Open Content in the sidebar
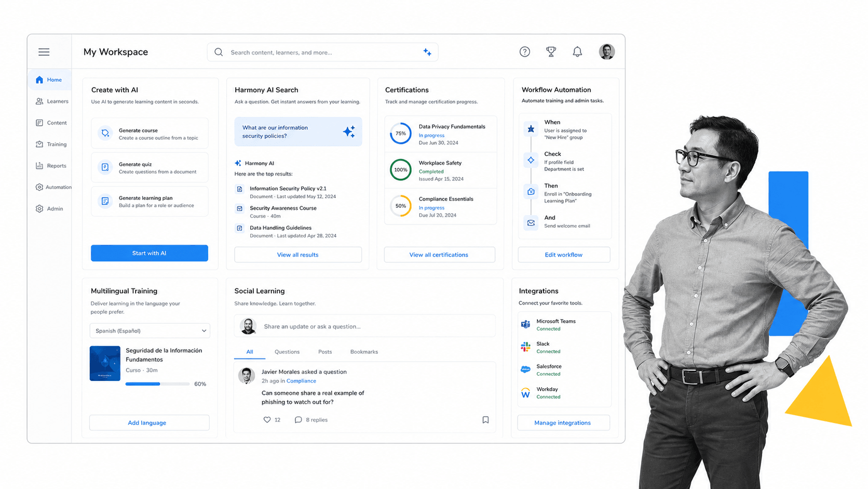868x489 pixels. pos(51,123)
